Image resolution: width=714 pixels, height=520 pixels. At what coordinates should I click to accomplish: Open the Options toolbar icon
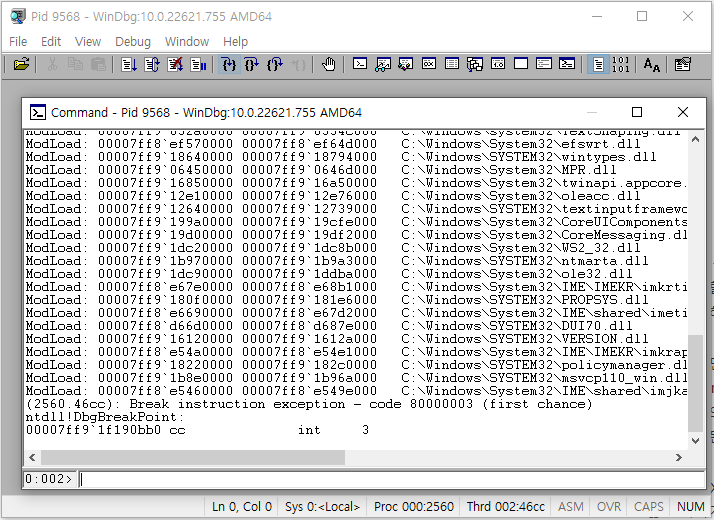[683, 65]
